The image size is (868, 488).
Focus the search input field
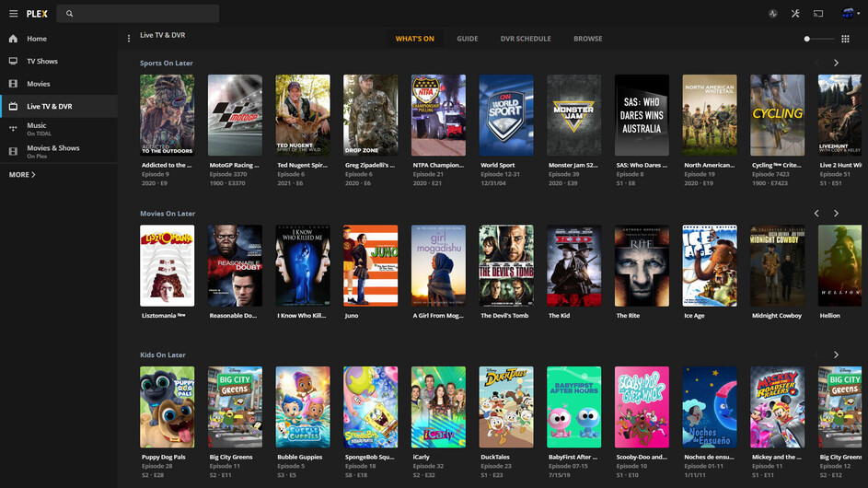coord(138,14)
